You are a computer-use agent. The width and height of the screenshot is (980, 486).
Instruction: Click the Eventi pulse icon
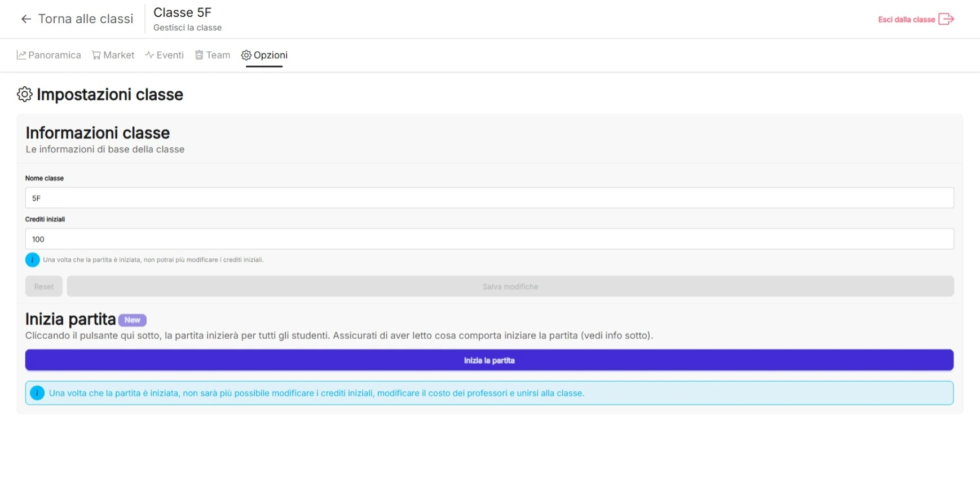pos(149,55)
